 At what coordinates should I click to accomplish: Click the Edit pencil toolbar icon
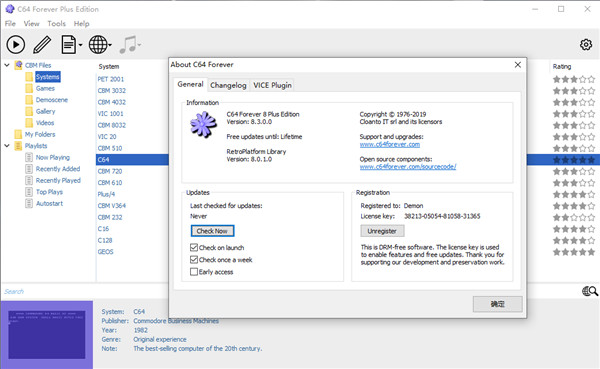(42, 45)
